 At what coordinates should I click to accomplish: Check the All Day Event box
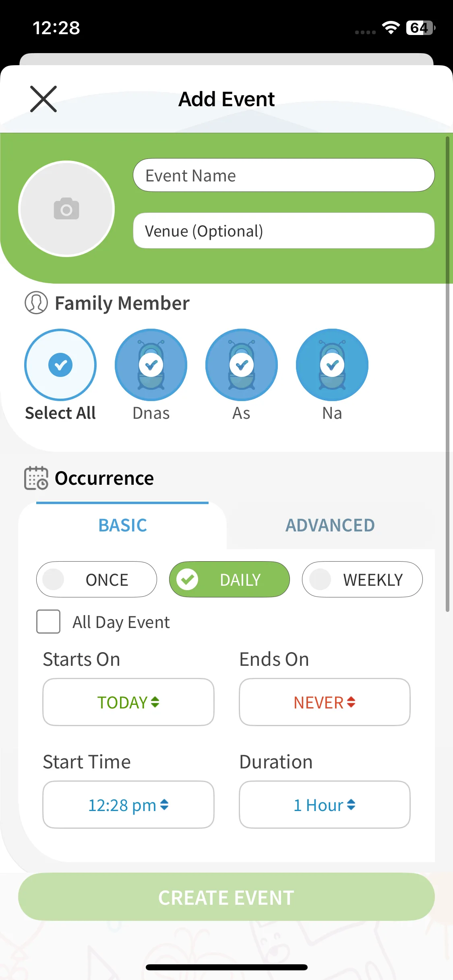pos(48,622)
